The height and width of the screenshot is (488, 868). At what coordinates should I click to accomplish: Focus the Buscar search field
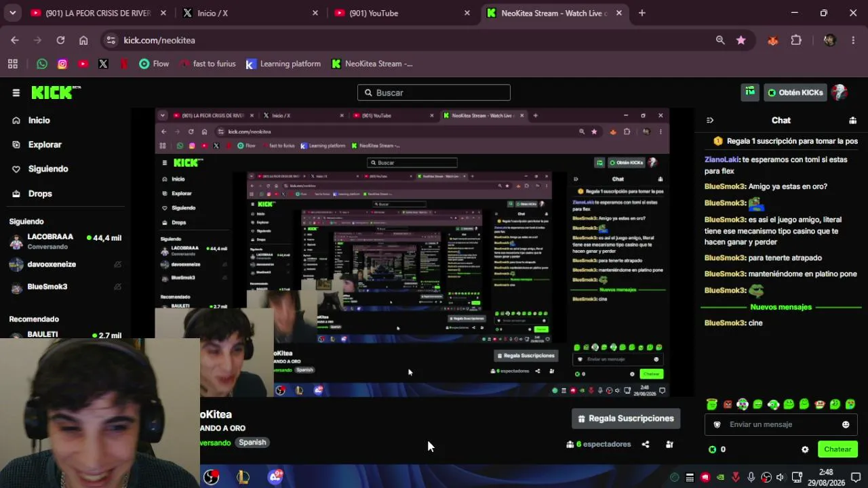pos(434,93)
